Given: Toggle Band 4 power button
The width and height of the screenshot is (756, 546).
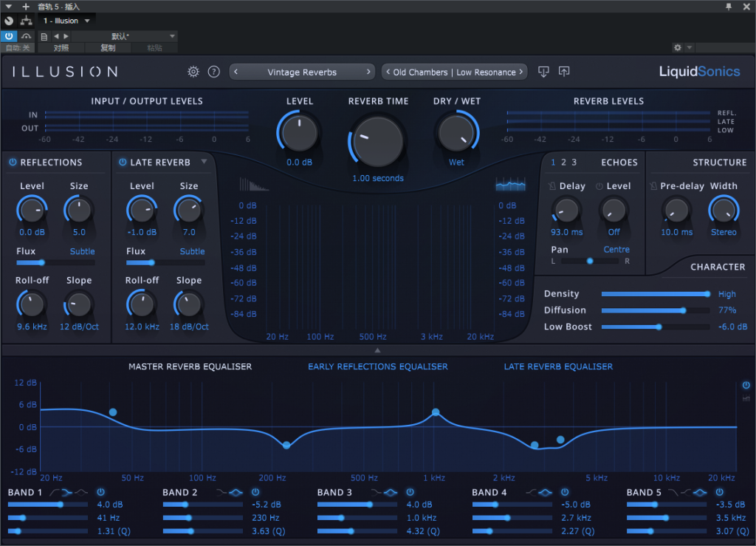Looking at the screenshot, I should pyautogui.click(x=565, y=492).
